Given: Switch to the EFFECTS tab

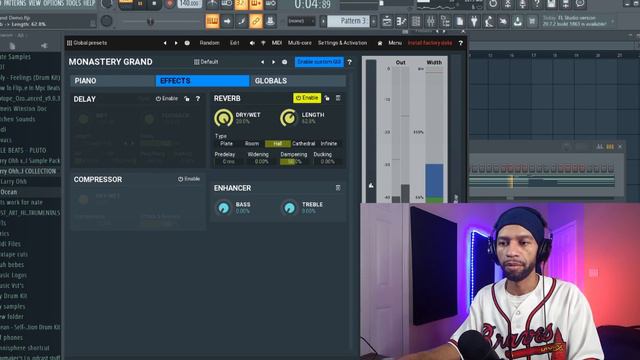Looking at the screenshot, I should pyautogui.click(x=202, y=81).
